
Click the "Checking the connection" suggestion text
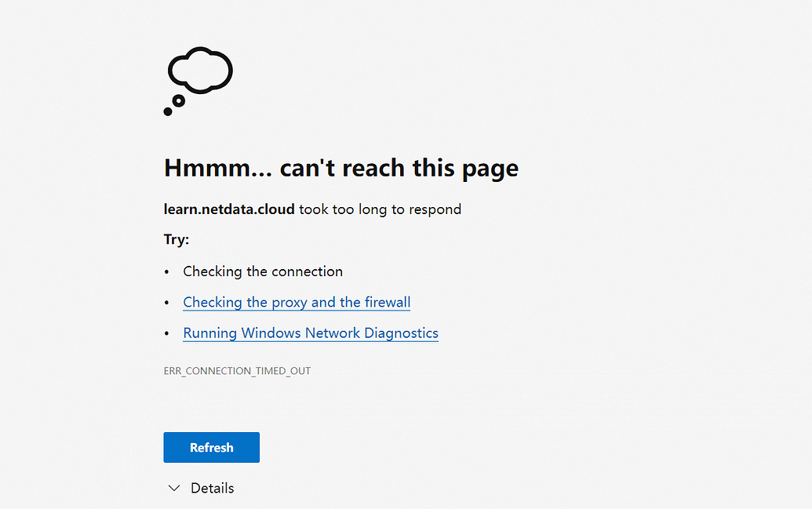[x=263, y=271]
